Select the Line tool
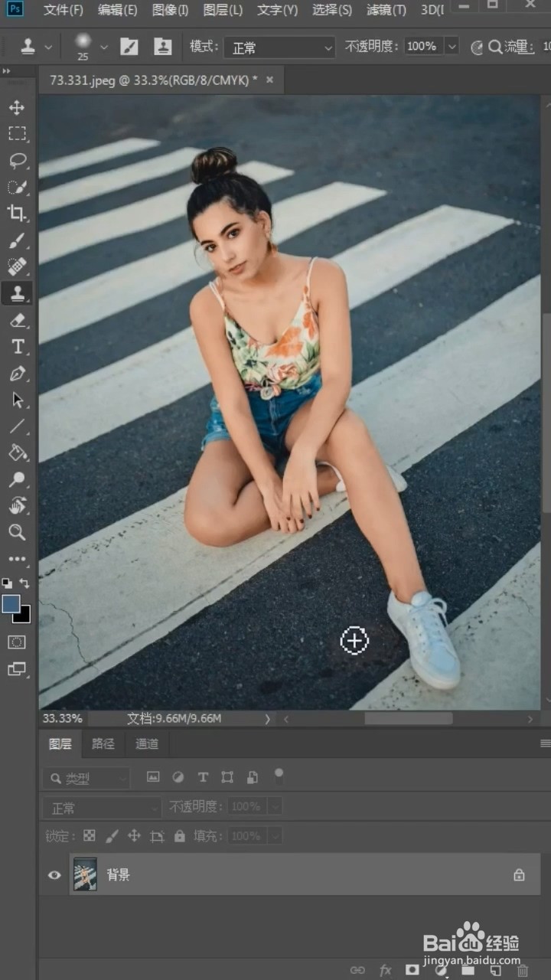Viewport: 551px width, 980px height. pyautogui.click(x=17, y=426)
